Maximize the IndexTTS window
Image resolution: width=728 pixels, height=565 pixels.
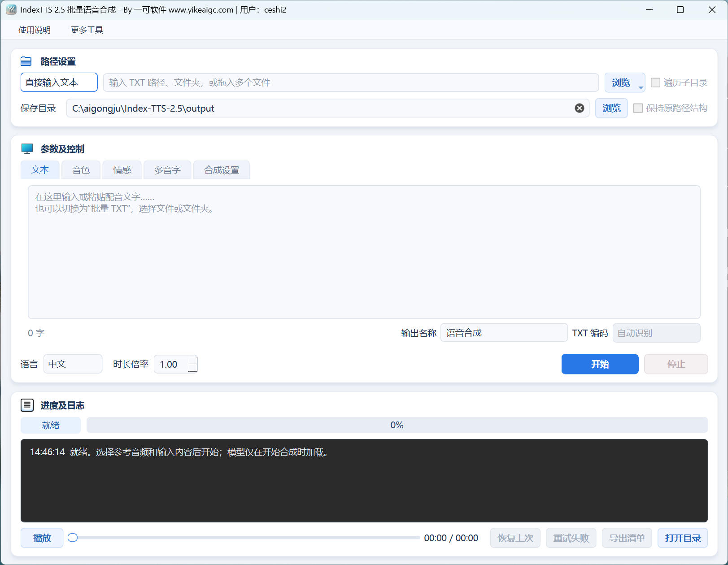click(680, 9)
